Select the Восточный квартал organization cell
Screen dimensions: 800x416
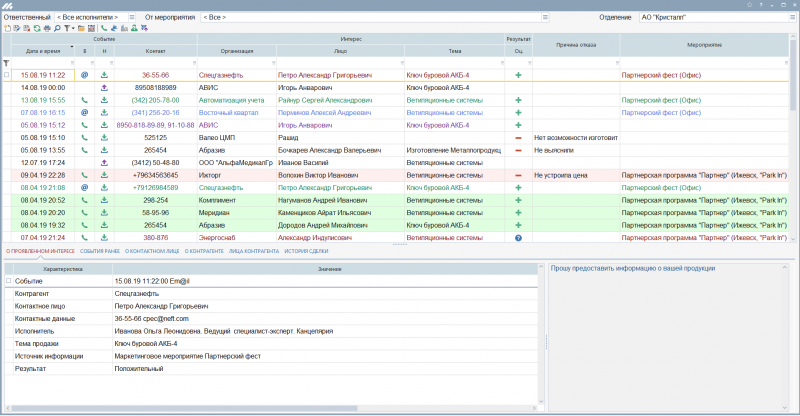[237, 113]
